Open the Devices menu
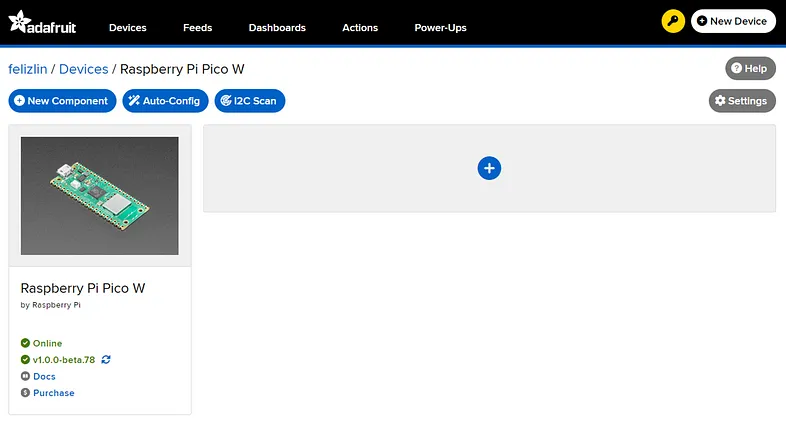The width and height of the screenshot is (786, 421). point(128,28)
